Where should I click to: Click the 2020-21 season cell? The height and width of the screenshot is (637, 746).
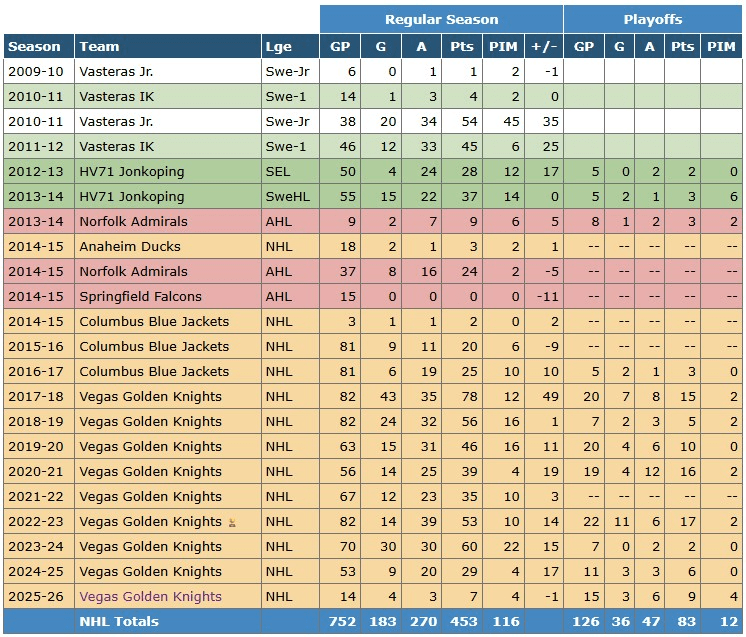39,471
